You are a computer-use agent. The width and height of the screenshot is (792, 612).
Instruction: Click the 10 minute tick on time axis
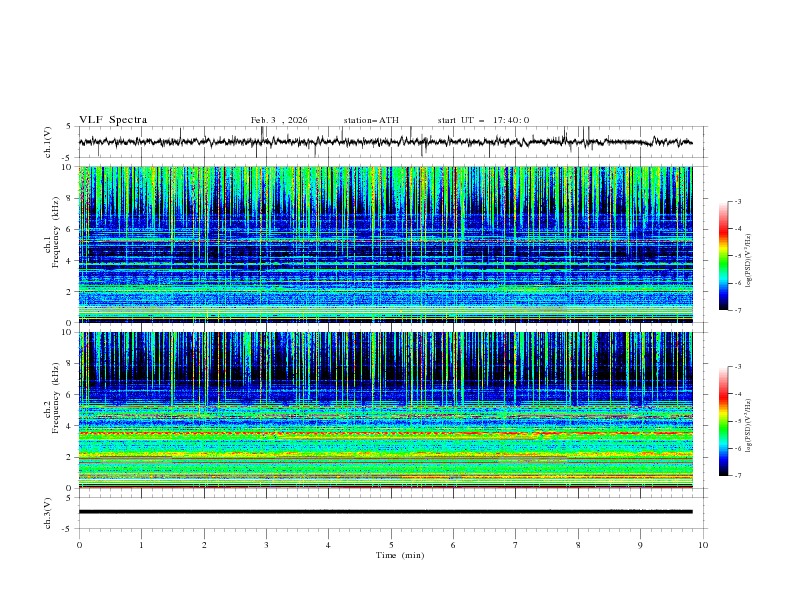coord(703,545)
